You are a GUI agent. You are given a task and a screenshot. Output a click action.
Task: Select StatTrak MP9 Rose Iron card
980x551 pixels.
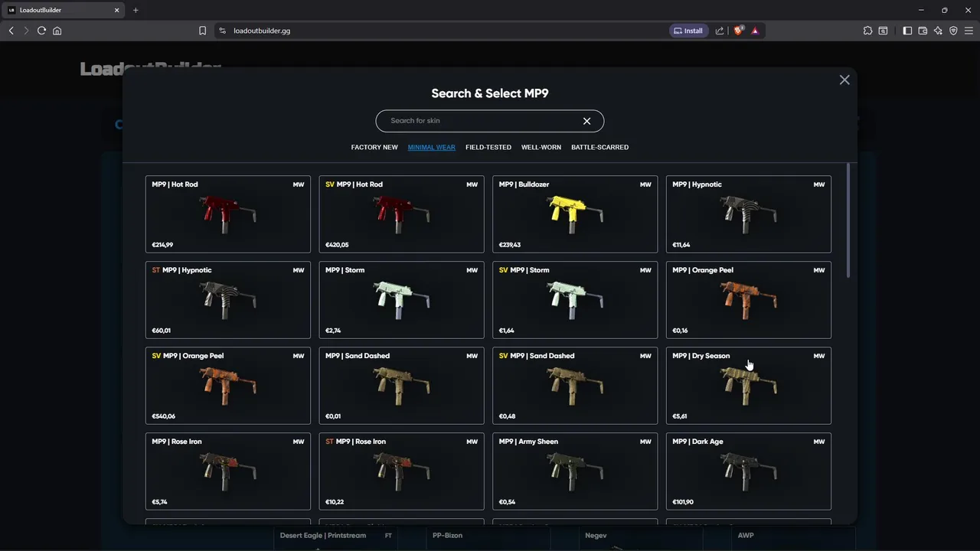tap(401, 471)
